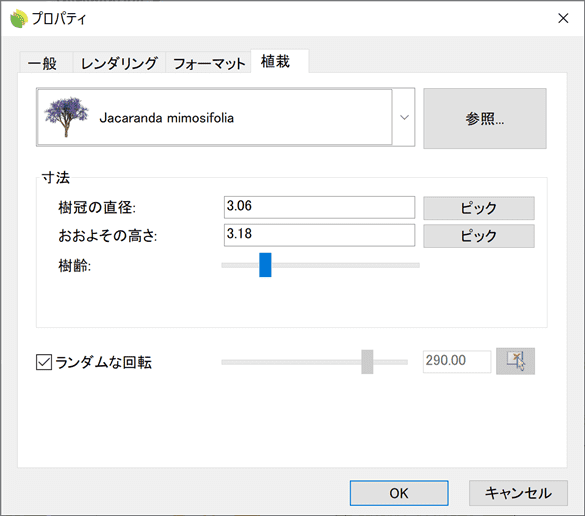Viewport: 585px width, 516px height.
Task: Click the 樹齢 slider handle
Action: click(x=265, y=265)
